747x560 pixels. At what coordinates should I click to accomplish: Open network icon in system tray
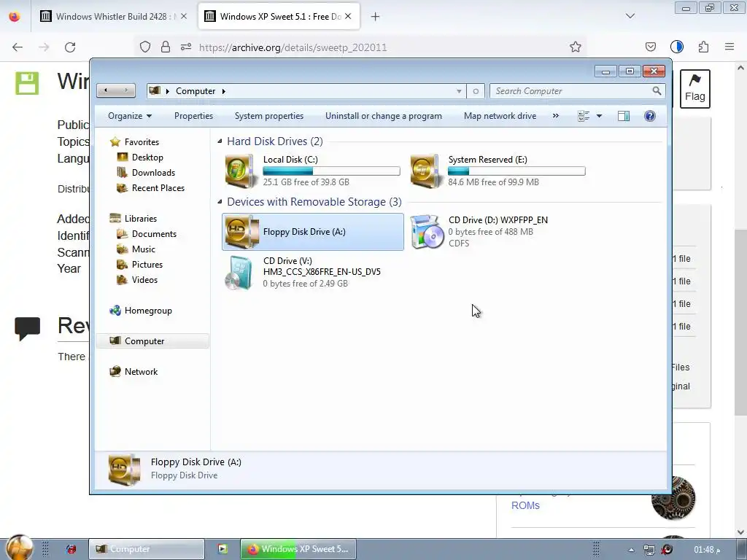[x=649, y=550]
